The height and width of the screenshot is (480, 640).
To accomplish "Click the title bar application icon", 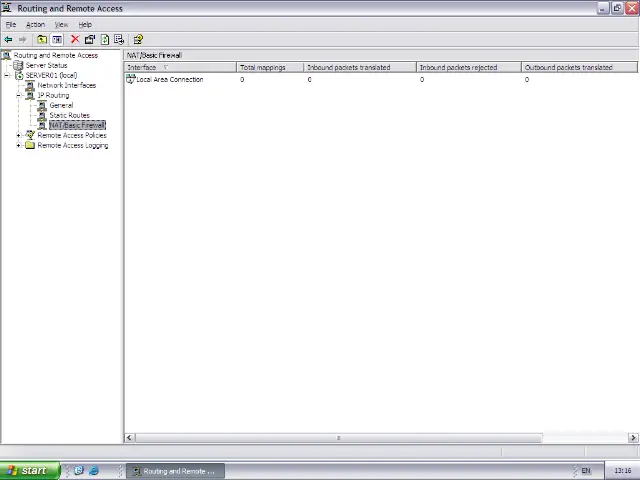I will [x=7, y=8].
